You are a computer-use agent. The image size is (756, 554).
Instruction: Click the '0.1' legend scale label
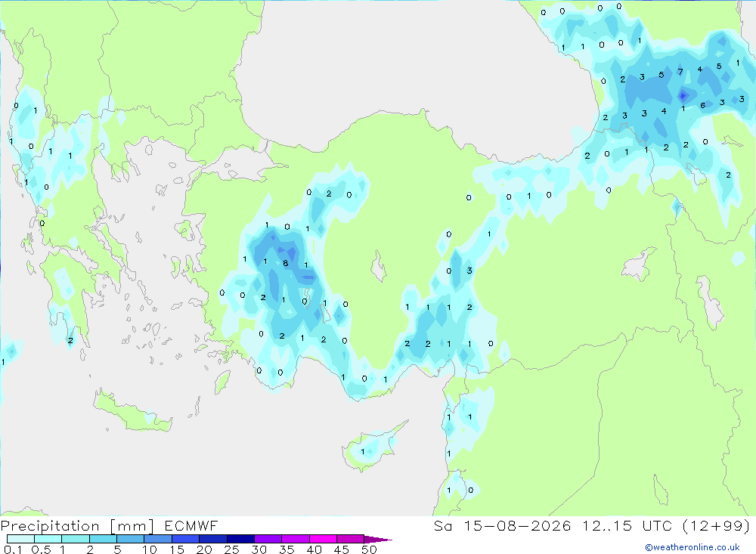point(14,549)
